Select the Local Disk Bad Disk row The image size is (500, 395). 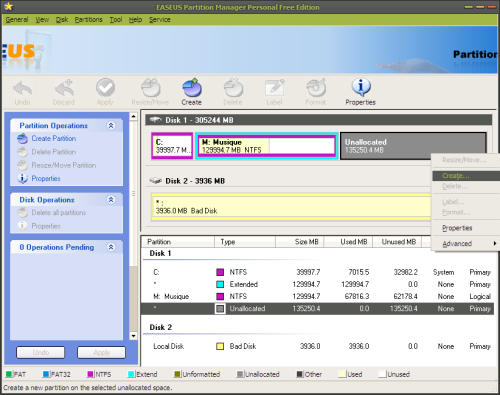[x=317, y=346]
